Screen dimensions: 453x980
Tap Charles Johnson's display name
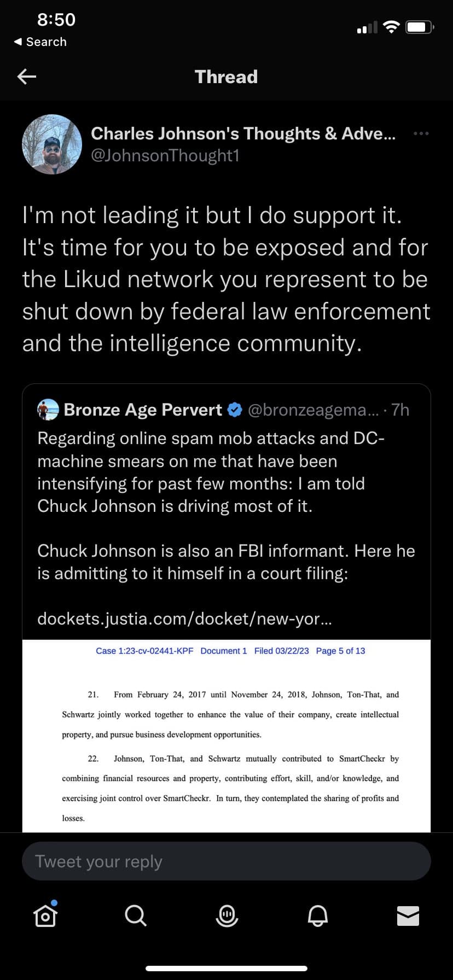click(x=242, y=133)
